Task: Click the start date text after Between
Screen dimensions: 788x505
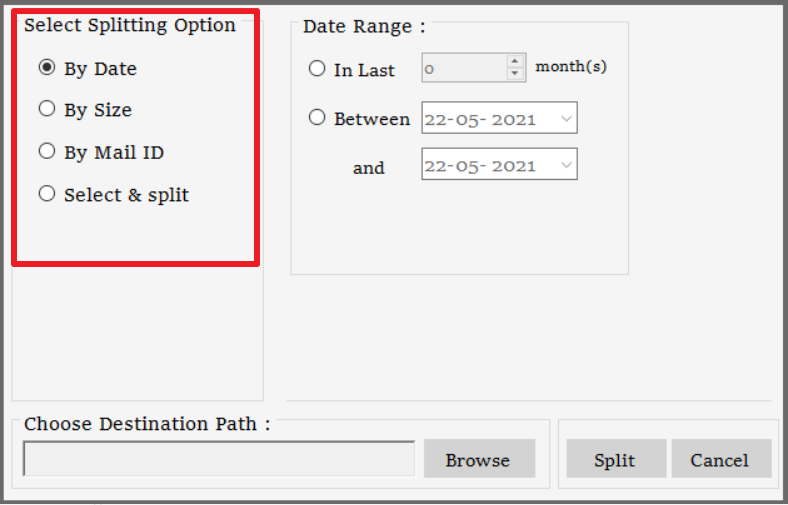Action: tap(480, 119)
